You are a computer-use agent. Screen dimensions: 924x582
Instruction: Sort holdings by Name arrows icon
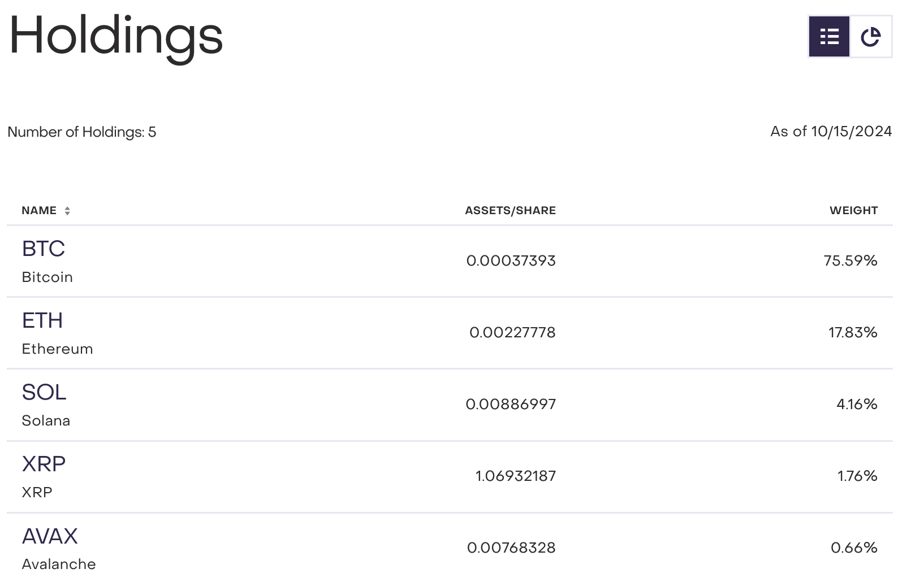point(67,211)
